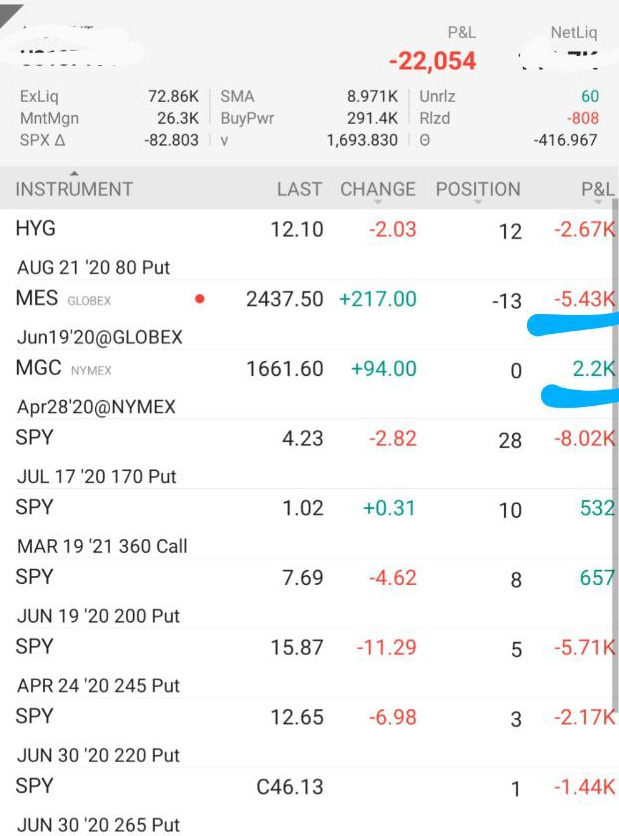The width and height of the screenshot is (619, 836).
Task: Click SPY change +0.31
Action: (389, 508)
